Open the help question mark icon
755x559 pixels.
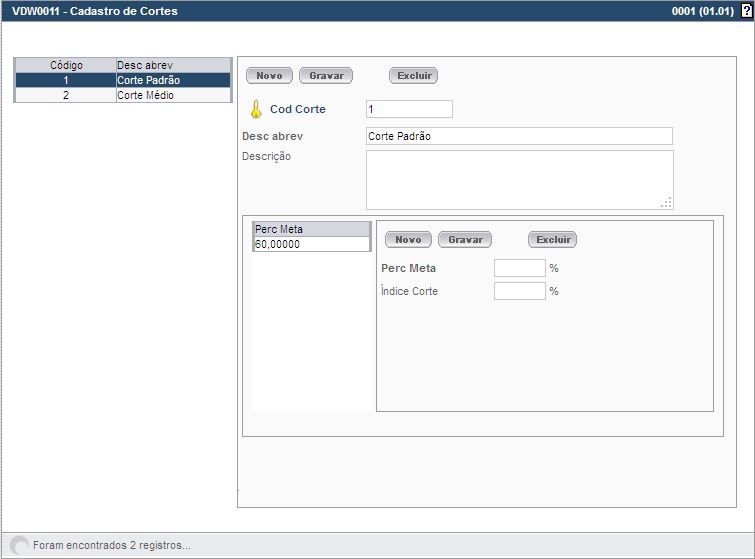click(x=746, y=11)
